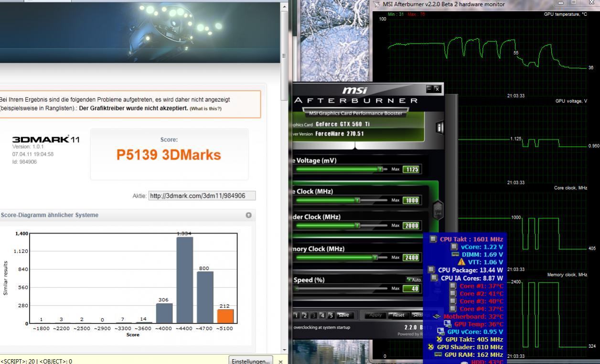Viewport: 600px width, 364px height.
Task: Open the Afterburner information (i) panel
Action: pos(439,128)
